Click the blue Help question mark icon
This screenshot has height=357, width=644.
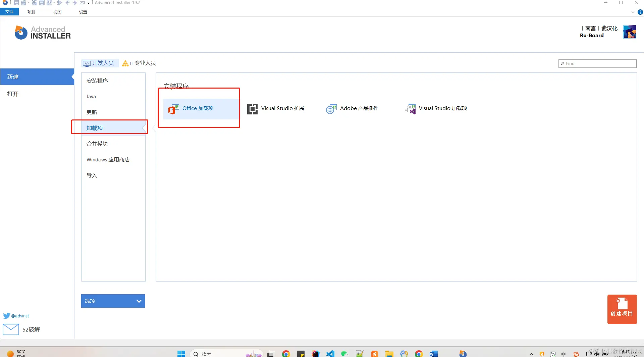[640, 12]
